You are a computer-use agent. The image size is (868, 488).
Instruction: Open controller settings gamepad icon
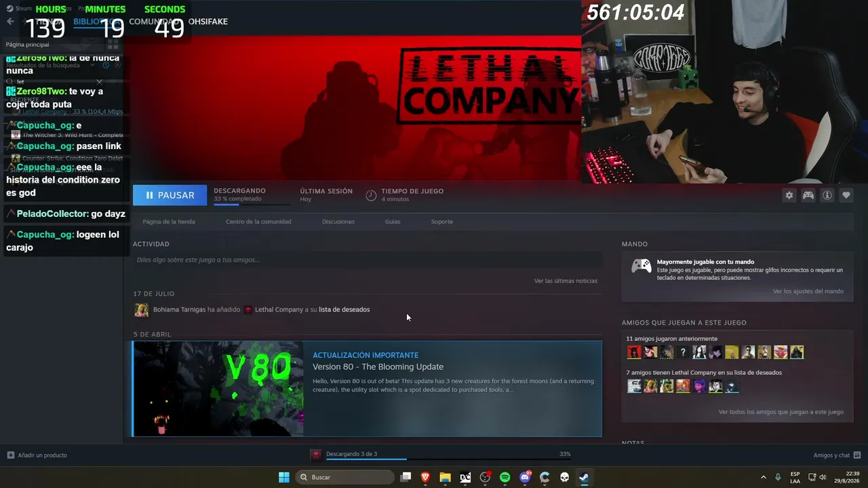(808, 195)
